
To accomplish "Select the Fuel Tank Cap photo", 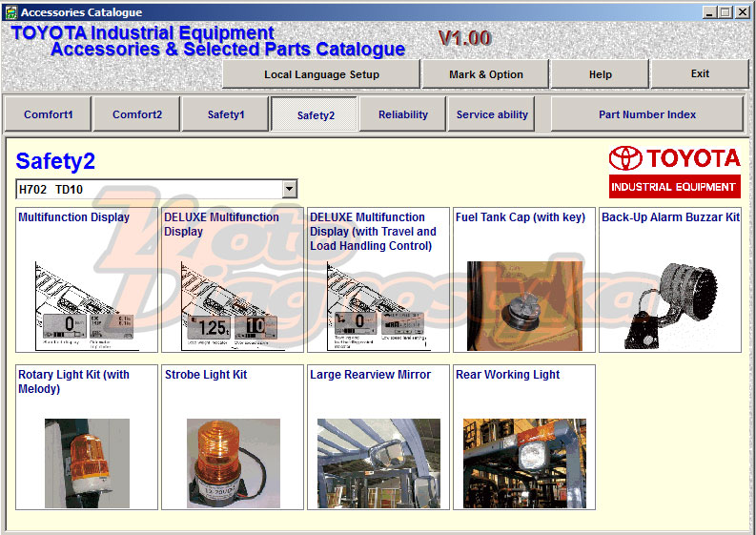I will (524, 306).
